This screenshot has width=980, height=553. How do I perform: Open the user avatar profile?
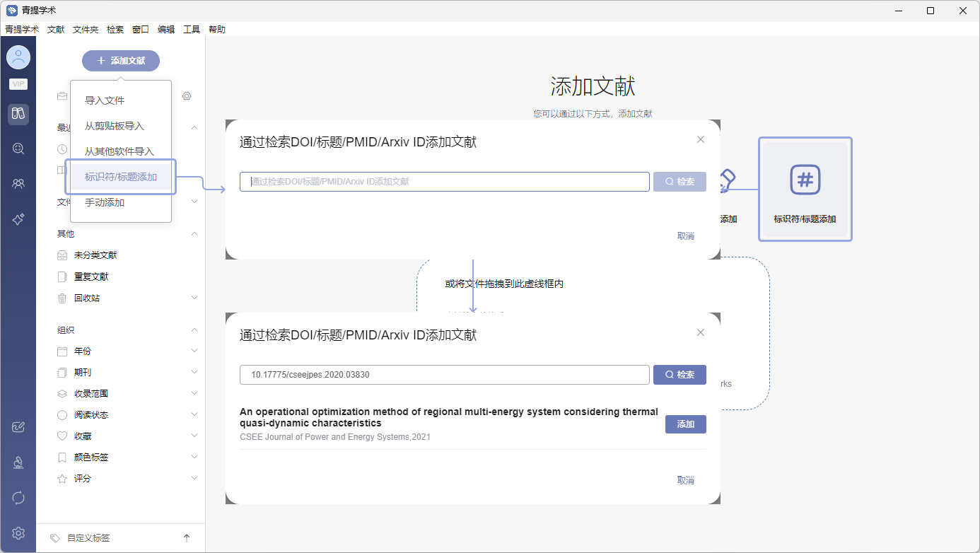(x=18, y=57)
